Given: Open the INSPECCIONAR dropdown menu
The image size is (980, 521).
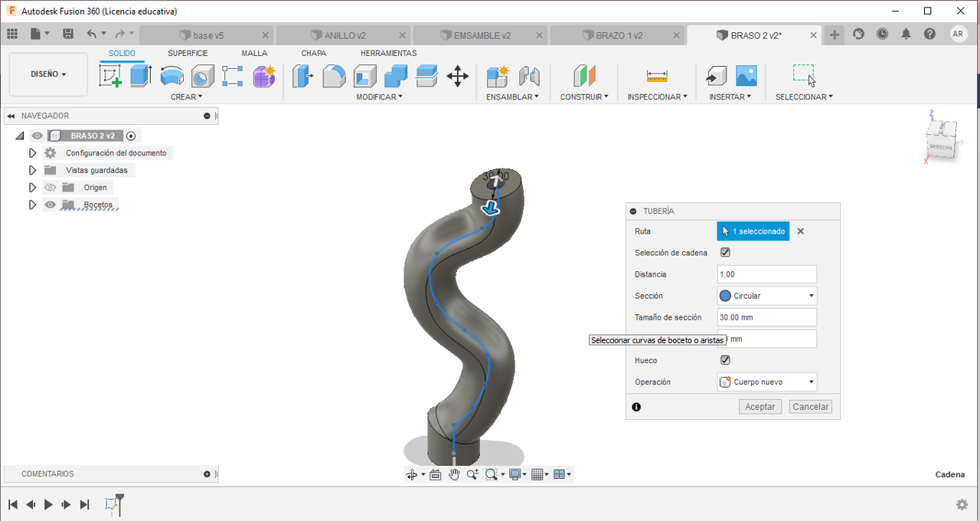Looking at the screenshot, I should (x=658, y=97).
